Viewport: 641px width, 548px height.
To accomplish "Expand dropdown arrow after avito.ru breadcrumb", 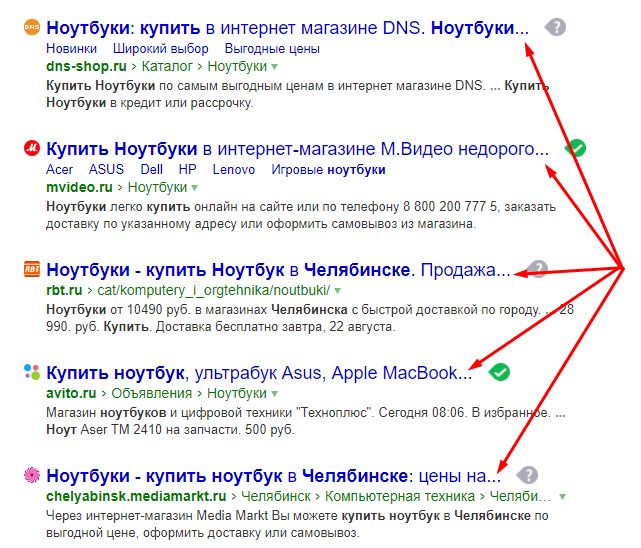I will pos(274,394).
